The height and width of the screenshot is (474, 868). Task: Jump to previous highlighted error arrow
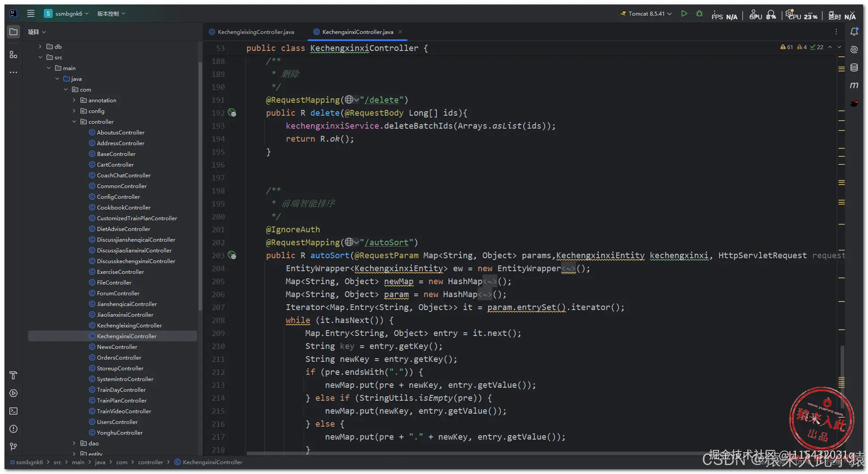[x=830, y=47]
